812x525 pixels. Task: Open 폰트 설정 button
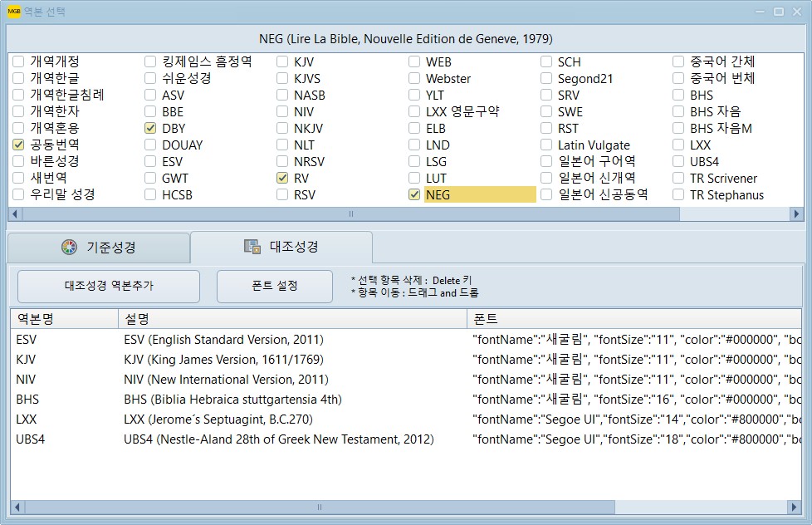(x=274, y=286)
